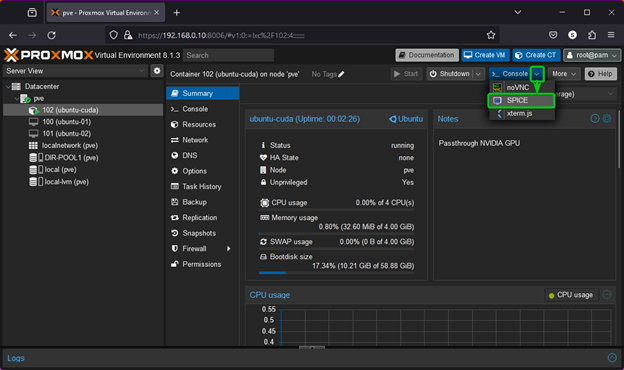Open the browser extensions icon
The height and width of the screenshot is (370, 624).
tap(592, 35)
